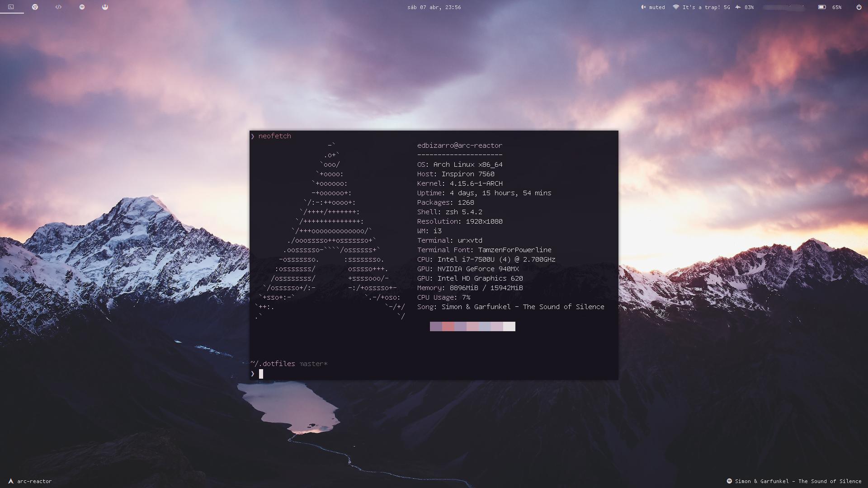
Task: Click the date and time display
Action: pyautogui.click(x=434, y=7)
